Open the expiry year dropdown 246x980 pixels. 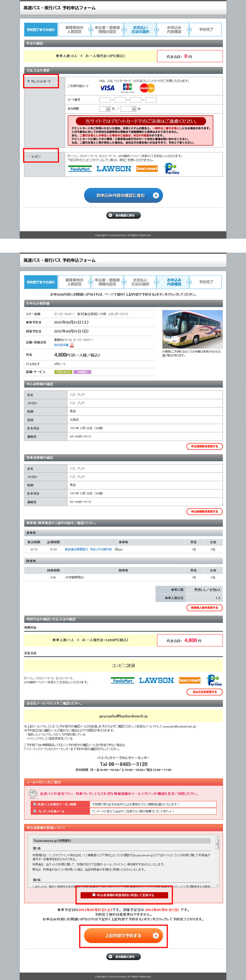(128, 109)
